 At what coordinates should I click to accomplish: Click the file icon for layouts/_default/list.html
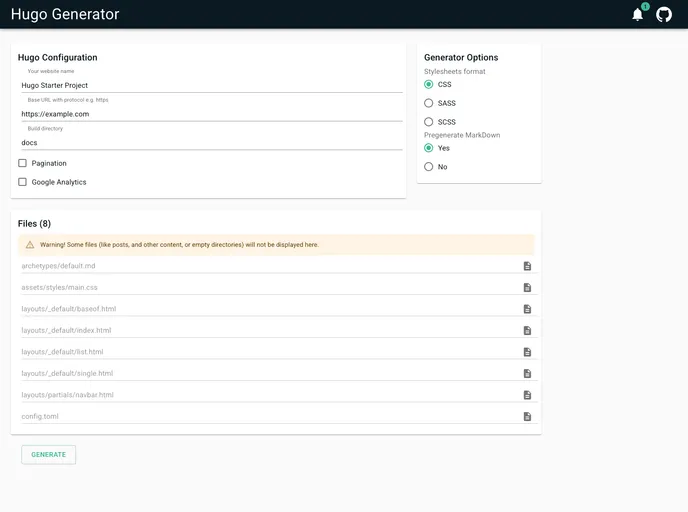click(527, 352)
